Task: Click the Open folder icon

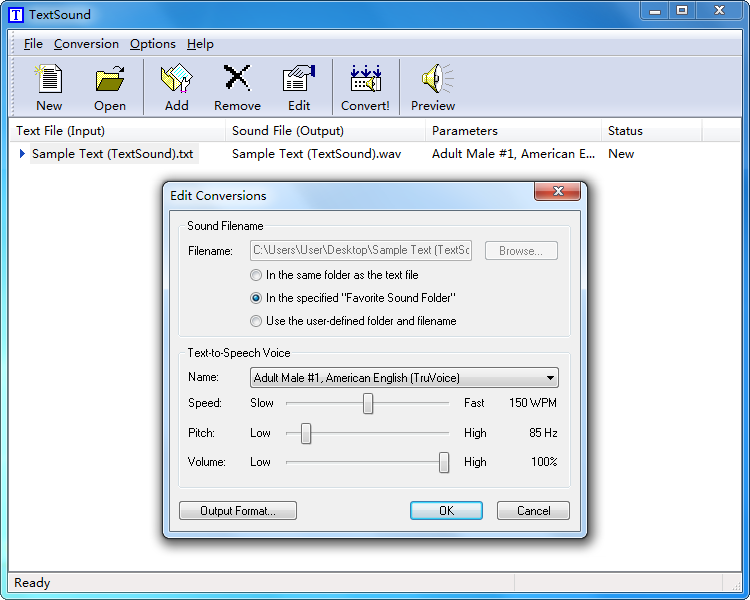Action: 109,80
